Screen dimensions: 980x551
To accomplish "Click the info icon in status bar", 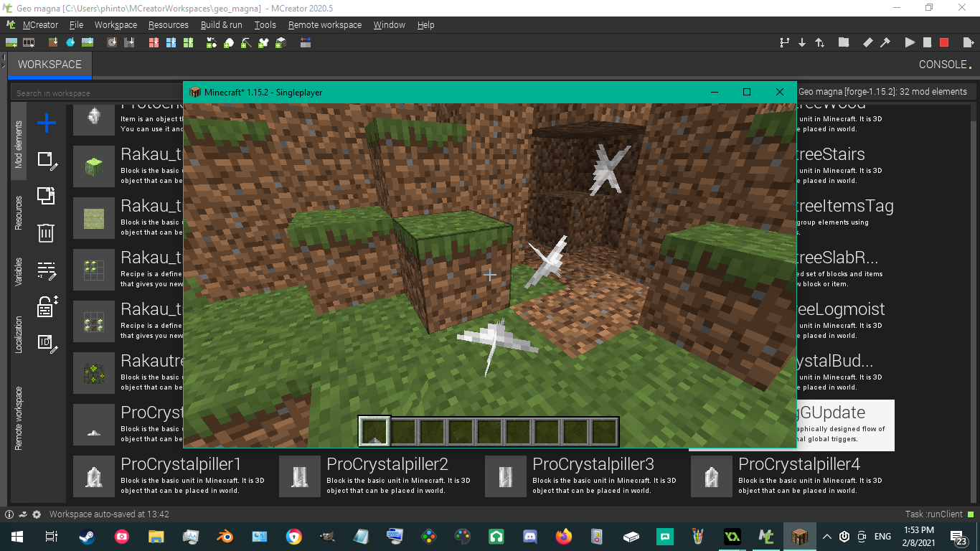I will (9, 514).
